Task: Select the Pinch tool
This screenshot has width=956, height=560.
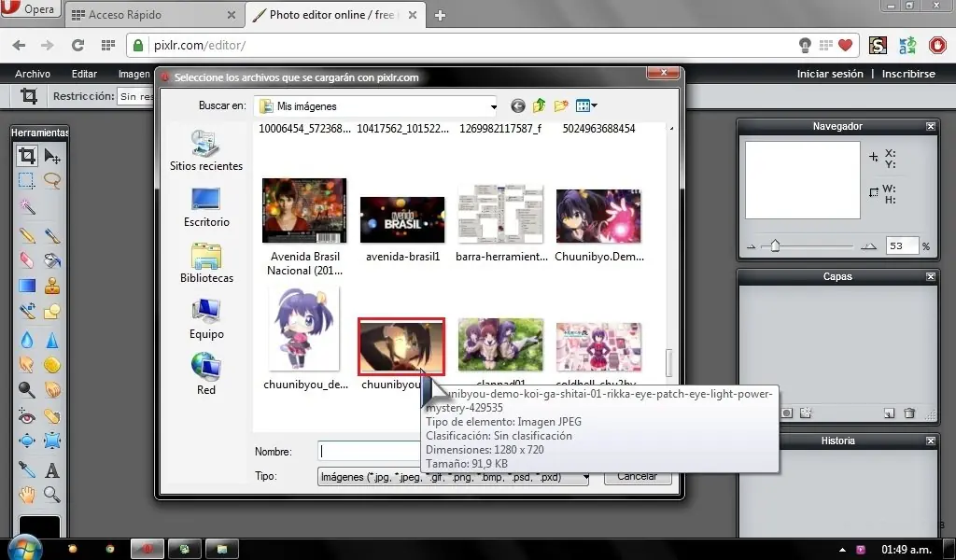Action: point(52,441)
